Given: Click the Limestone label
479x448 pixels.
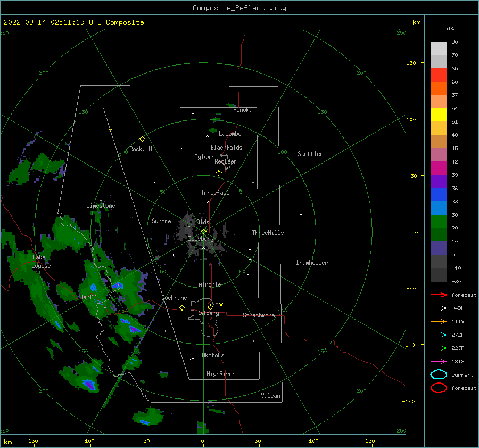Looking at the screenshot, I should coord(101,206).
